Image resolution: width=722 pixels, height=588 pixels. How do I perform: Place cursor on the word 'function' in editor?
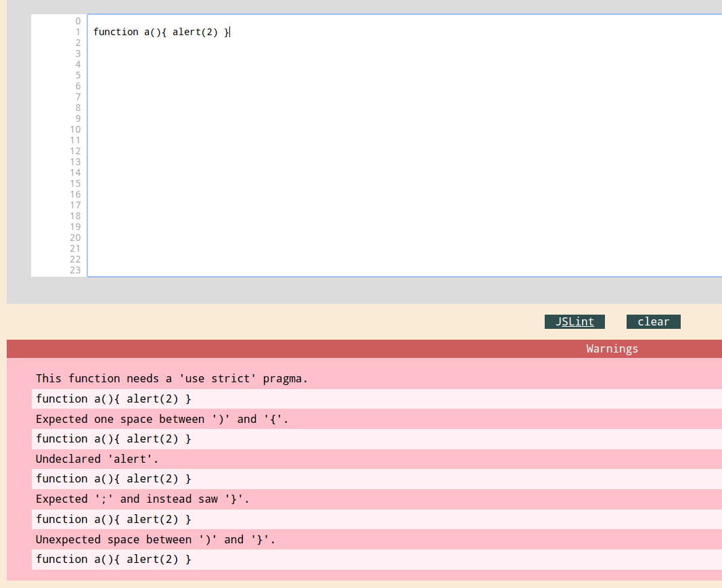click(116, 32)
